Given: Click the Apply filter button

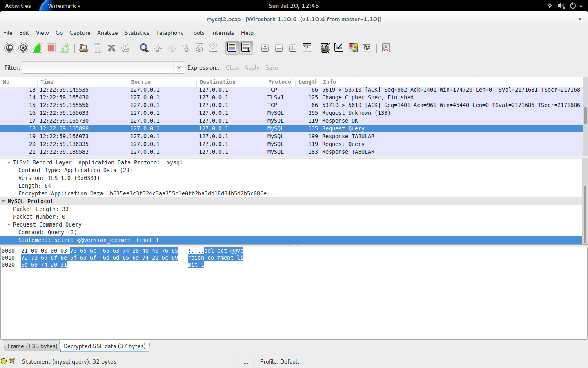Looking at the screenshot, I should 252,67.
